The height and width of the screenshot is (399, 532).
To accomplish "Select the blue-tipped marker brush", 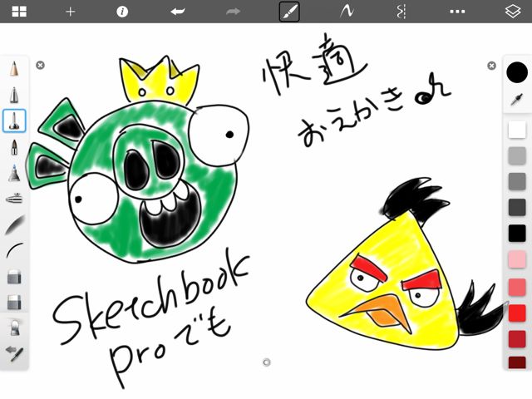I will (x=14, y=173).
